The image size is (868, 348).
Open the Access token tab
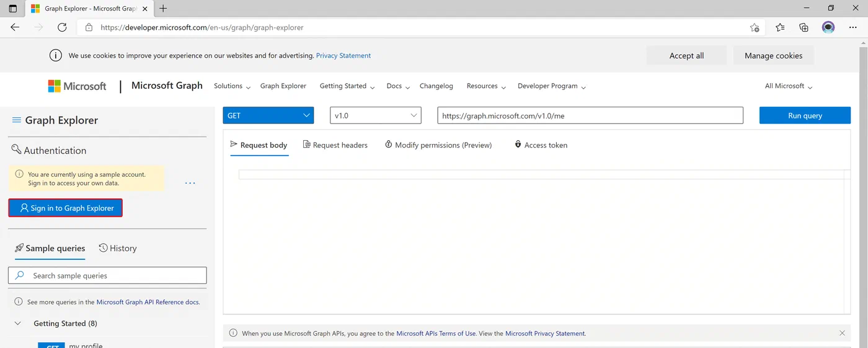(541, 145)
